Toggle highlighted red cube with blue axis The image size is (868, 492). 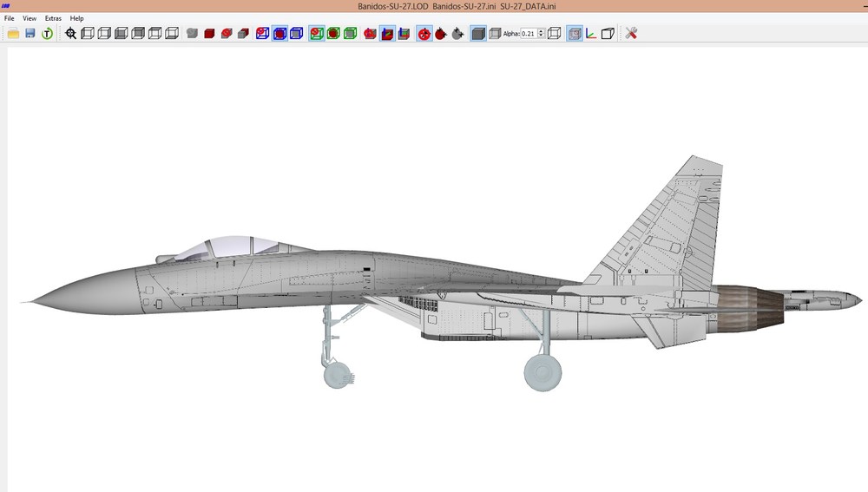pos(387,33)
